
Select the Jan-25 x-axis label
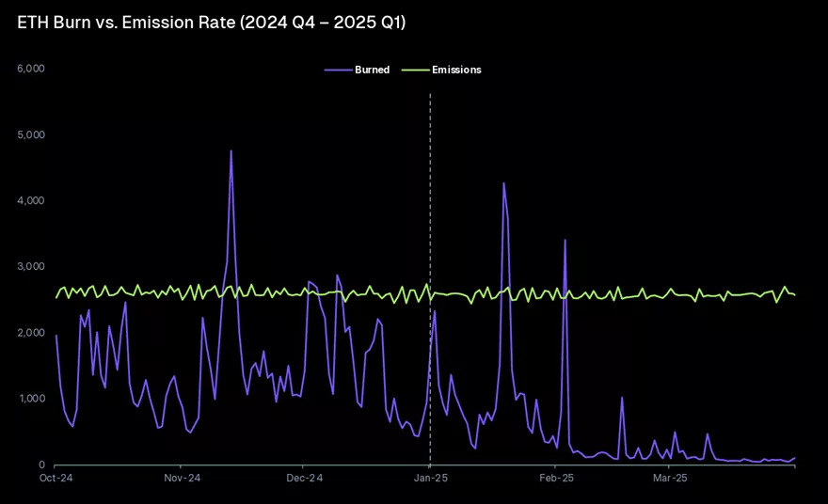tap(430, 478)
